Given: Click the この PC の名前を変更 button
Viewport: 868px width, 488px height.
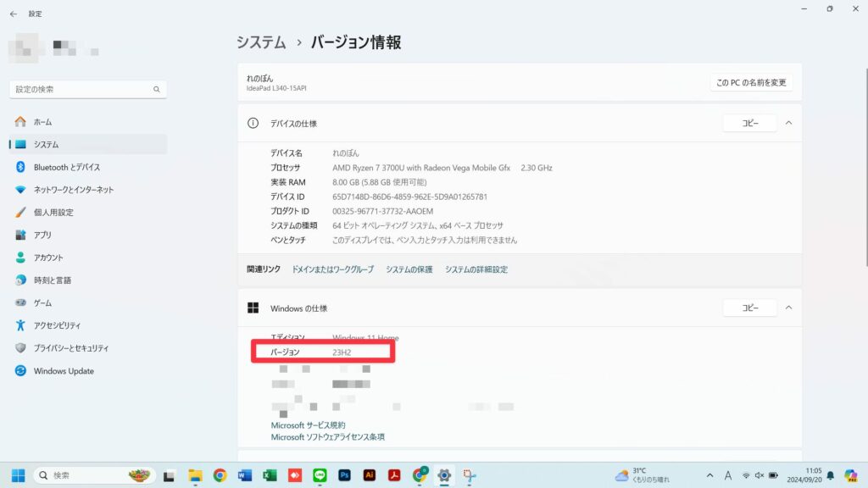Looking at the screenshot, I should click(x=751, y=82).
